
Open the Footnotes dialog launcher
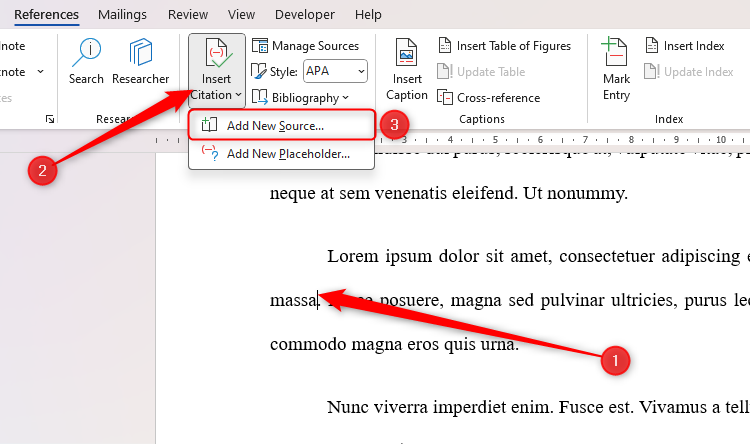(x=50, y=119)
